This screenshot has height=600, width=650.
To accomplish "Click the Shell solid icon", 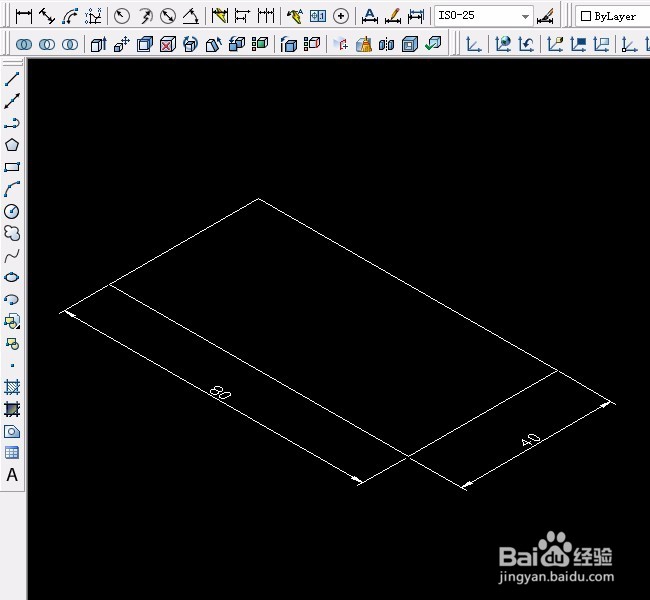I will [410, 44].
